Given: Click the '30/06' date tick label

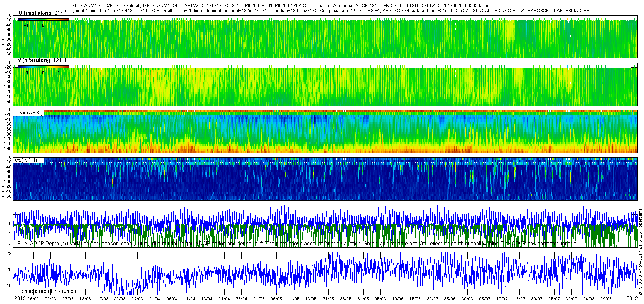Looking at the screenshot, I should pyautogui.click(x=467, y=299).
